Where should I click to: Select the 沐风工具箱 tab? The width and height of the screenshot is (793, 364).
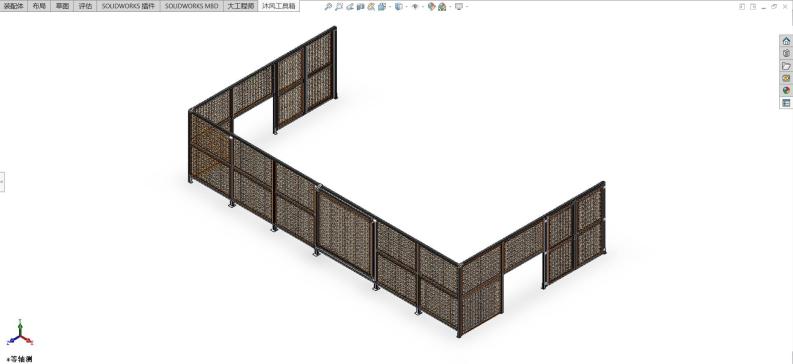pyautogui.click(x=279, y=6)
